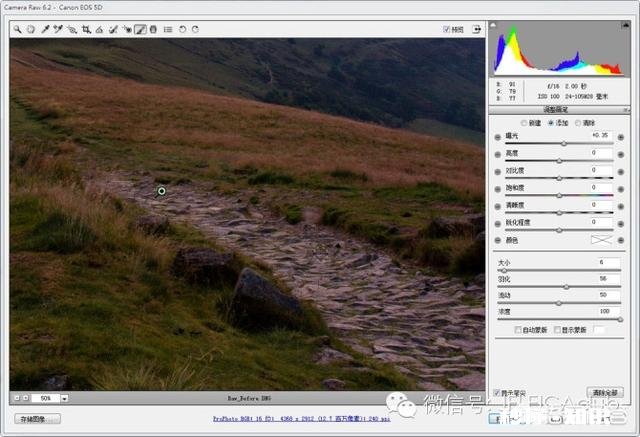Click the 存储图像 save image button
The image size is (640, 437).
38,419
